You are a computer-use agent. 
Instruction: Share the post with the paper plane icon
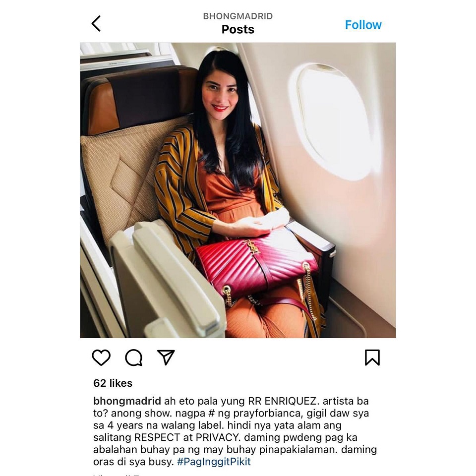pos(166,357)
